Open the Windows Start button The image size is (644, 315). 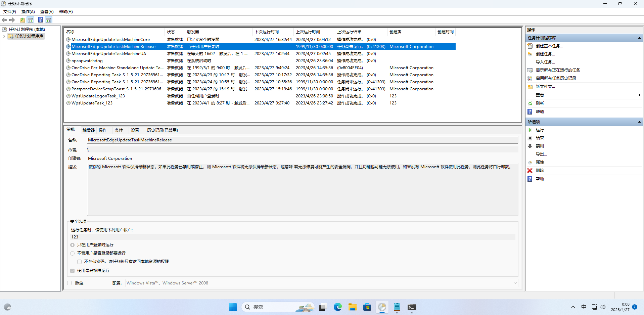tap(233, 307)
